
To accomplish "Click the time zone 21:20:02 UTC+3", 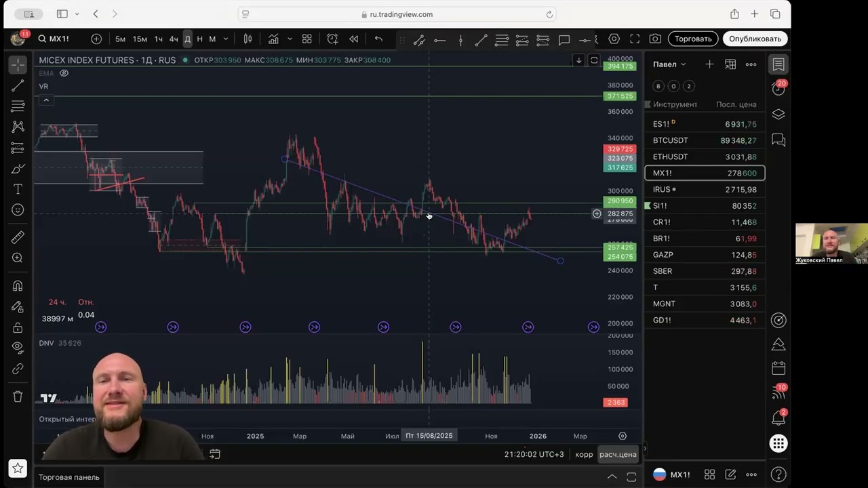I will pyautogui.click(x=534, y=454).
